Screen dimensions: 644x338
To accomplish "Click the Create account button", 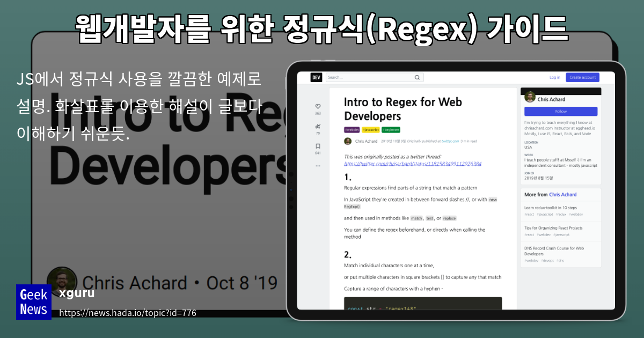I will [x=582, y=77].
